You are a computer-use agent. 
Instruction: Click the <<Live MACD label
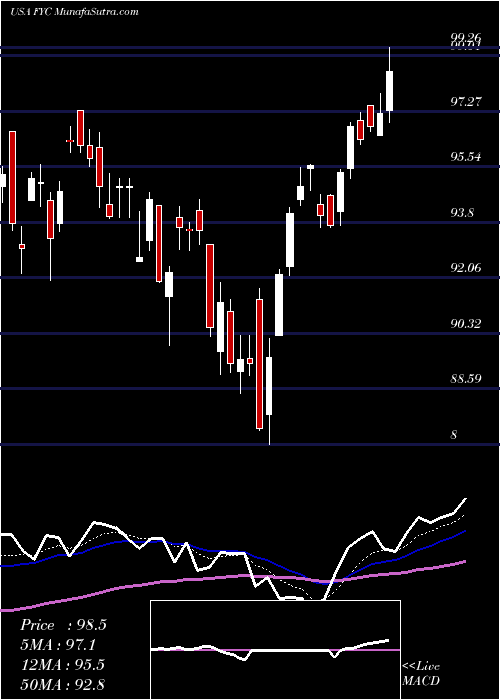tap(421, 673)
